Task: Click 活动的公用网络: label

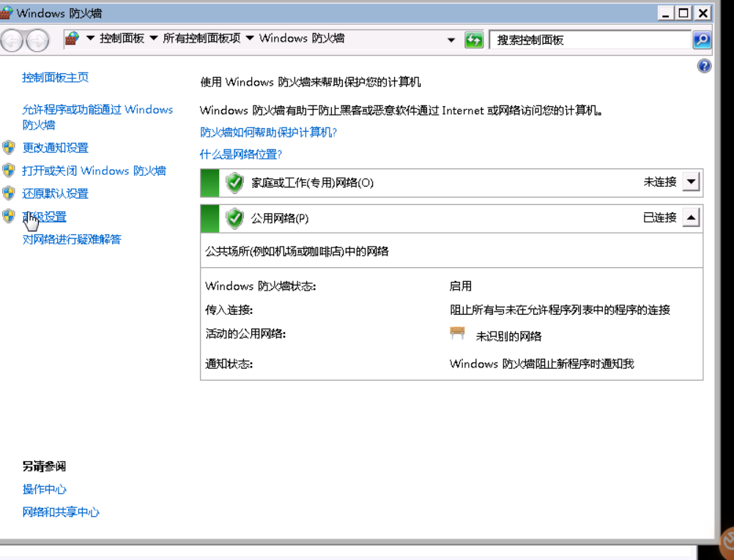Action: tap(245, 334)
